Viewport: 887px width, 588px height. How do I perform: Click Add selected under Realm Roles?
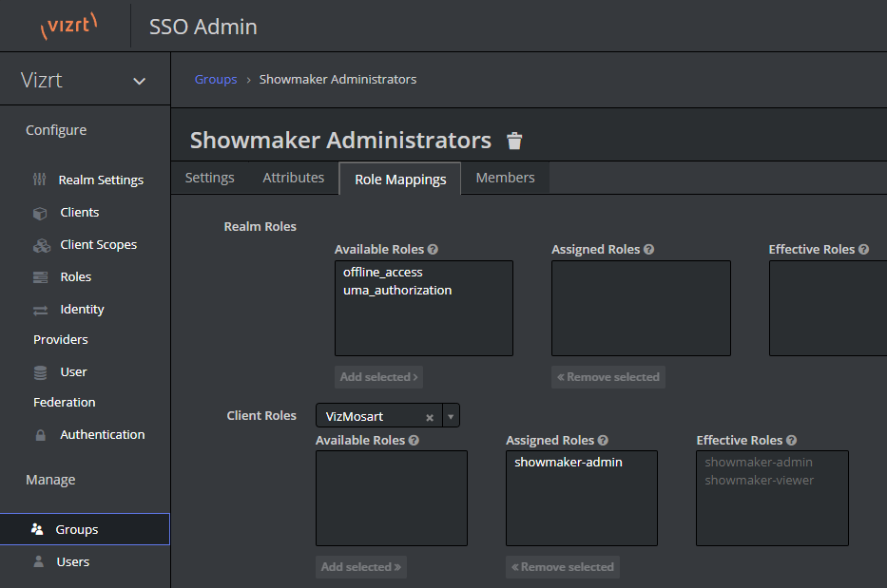378,376
